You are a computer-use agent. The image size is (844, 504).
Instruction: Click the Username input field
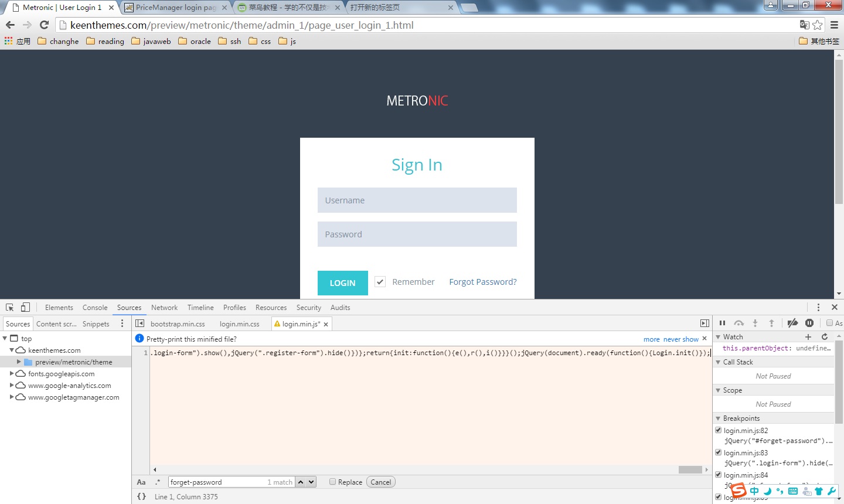pos(417,200)
